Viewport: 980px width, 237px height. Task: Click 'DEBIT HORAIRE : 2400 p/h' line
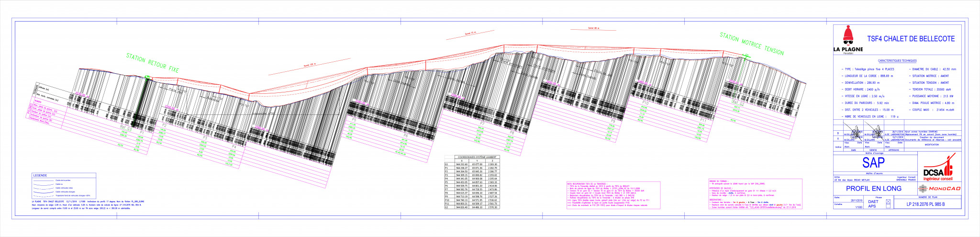pyautogui.click(x=862, y=90)
